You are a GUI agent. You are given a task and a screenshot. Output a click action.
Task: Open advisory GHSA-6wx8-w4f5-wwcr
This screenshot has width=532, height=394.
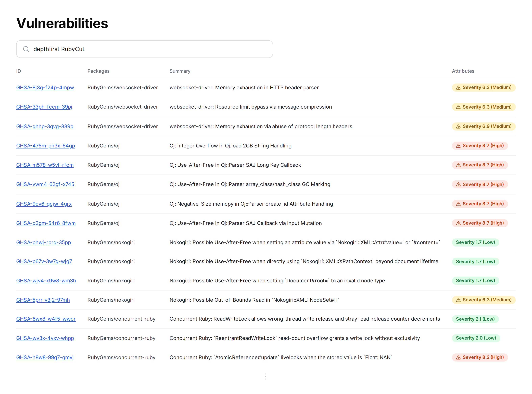click(x=46, y=319)
